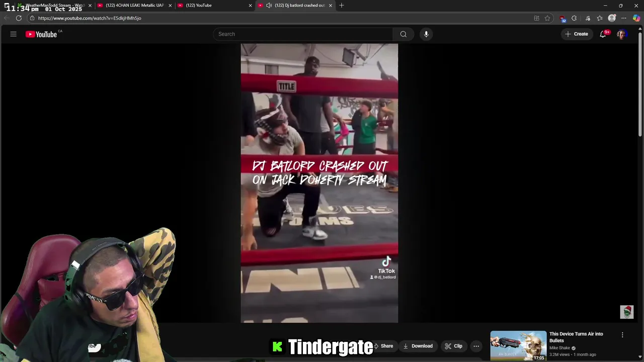Close the 4CHAN LEAK tab

pos(170,5)
